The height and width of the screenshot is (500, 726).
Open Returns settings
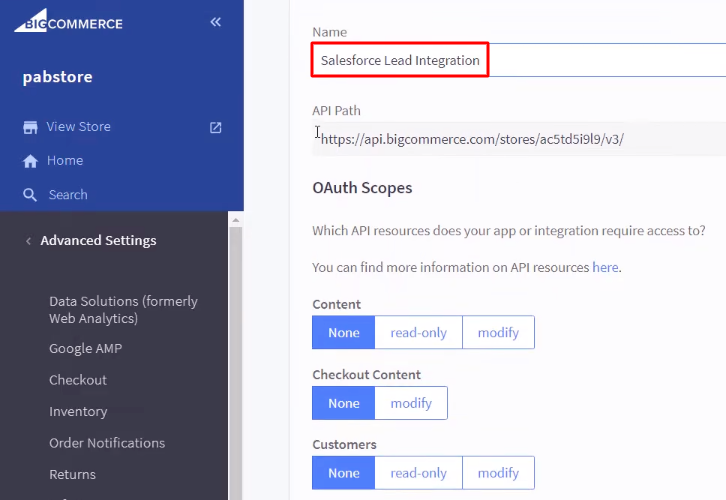[72, 474]
